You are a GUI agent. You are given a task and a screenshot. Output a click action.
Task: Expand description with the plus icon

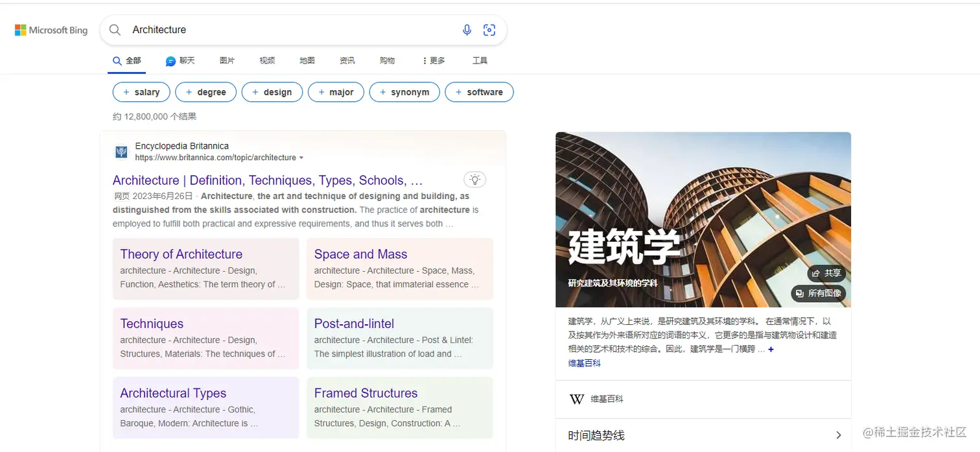[x=771, y=350]
